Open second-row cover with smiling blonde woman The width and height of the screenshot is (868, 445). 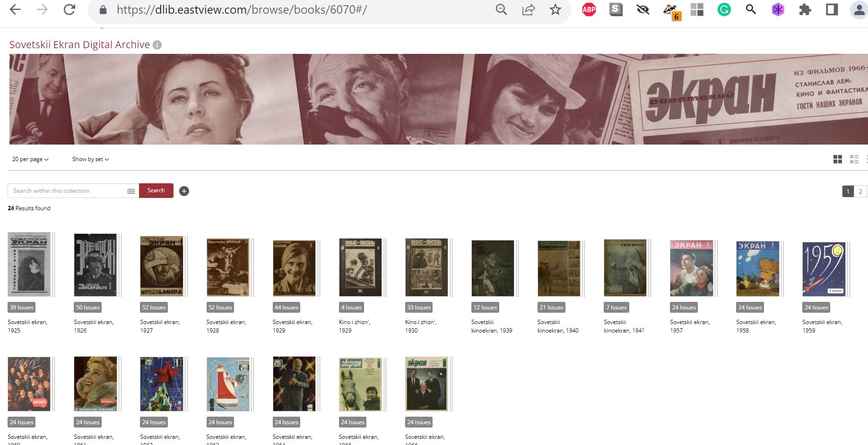coord(95,384)
